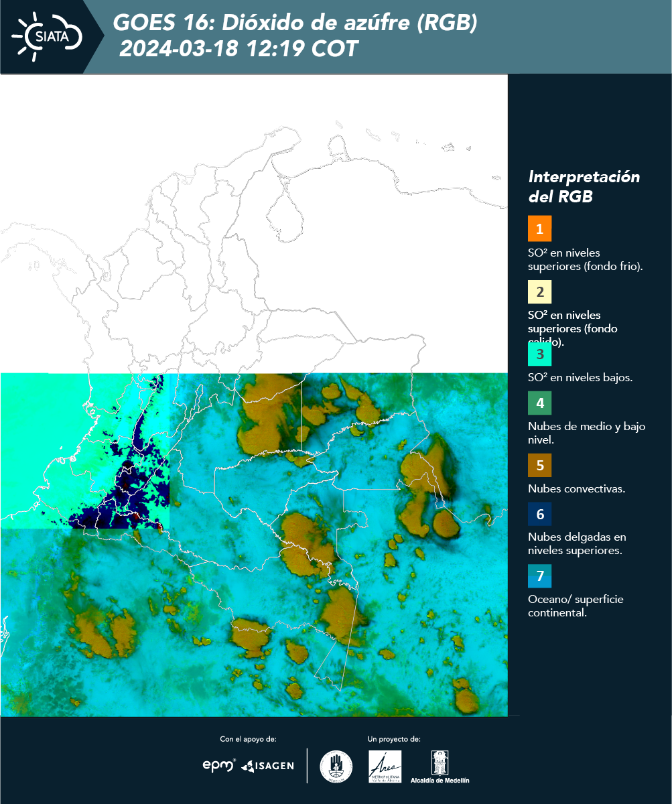Screen dimensions: 672x804
Task: Select dark blue legend swatch number 6
Action: tap(539, 514)
